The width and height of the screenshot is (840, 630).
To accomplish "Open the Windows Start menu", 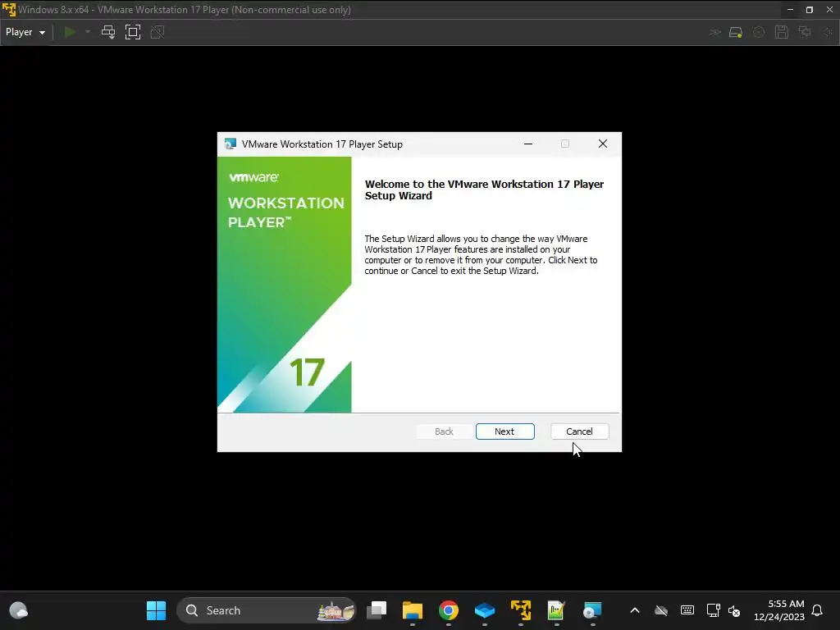I will (x=157, y=610).
